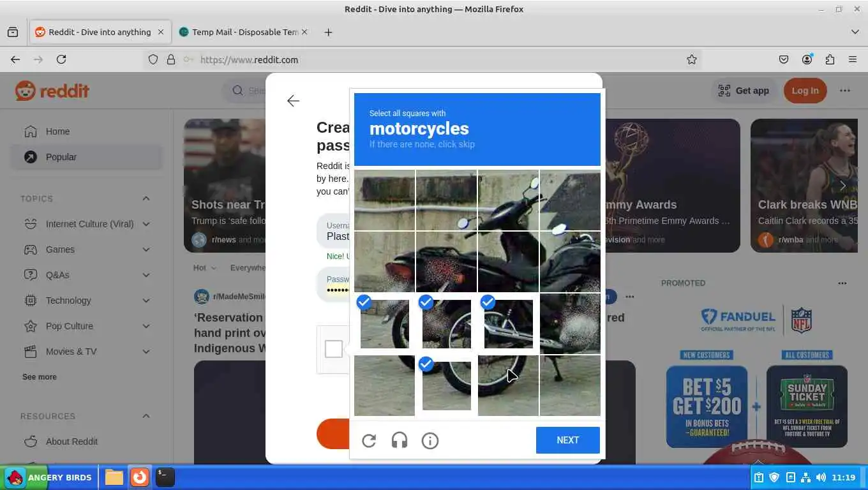This screenshot has width=868, height=490.
Task: Click See more under topics
Action: click(40, 377)
